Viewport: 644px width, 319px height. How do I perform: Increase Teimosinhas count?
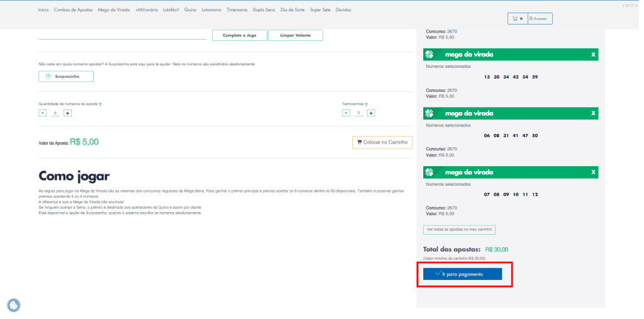[x=371, y=113]
